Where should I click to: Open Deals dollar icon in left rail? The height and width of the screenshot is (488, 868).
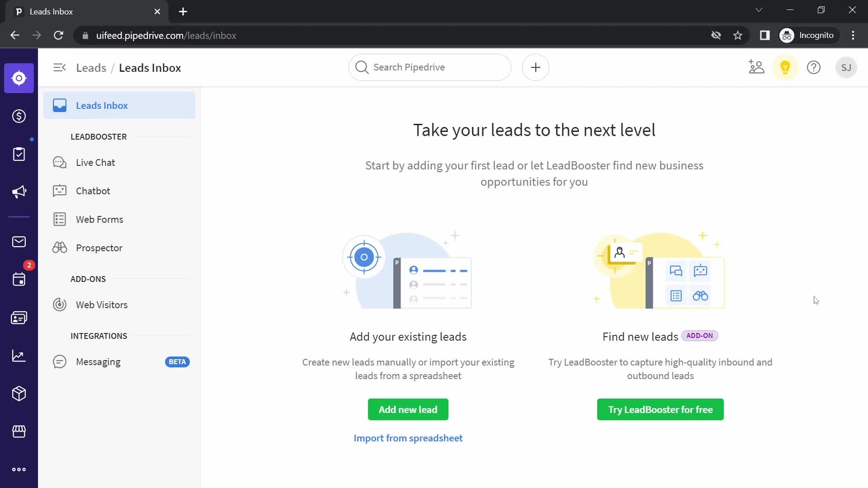click(19, 116)
